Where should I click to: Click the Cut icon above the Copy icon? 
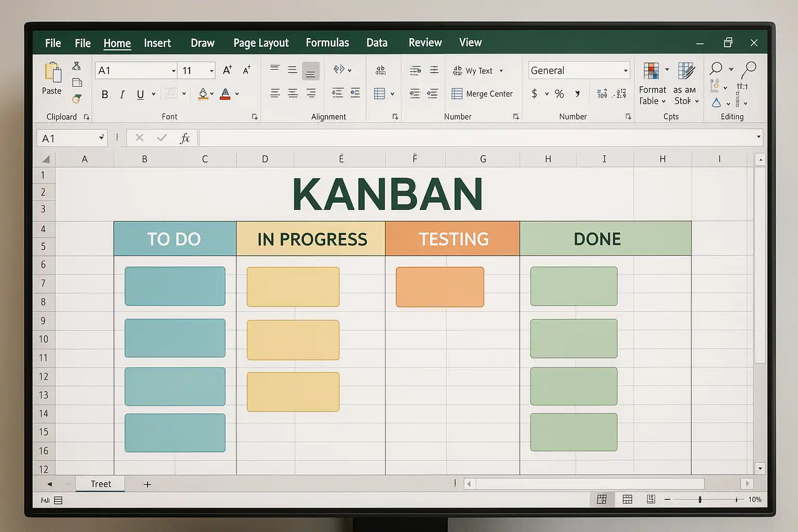(76, 66)
